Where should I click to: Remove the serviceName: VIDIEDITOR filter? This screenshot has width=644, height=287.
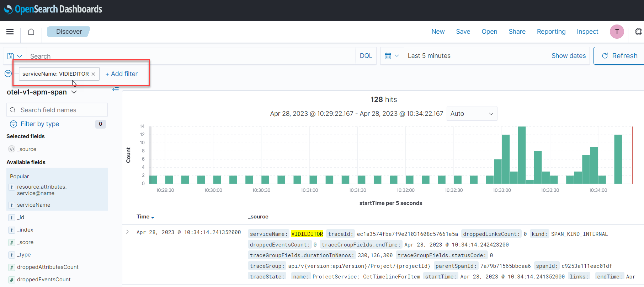94,74
